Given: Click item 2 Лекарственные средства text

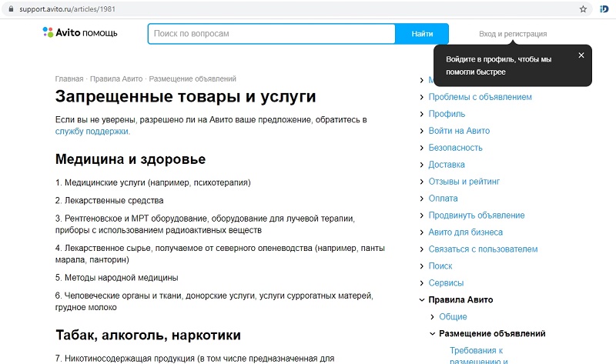Looking at the screenshot, I should 109,201.
